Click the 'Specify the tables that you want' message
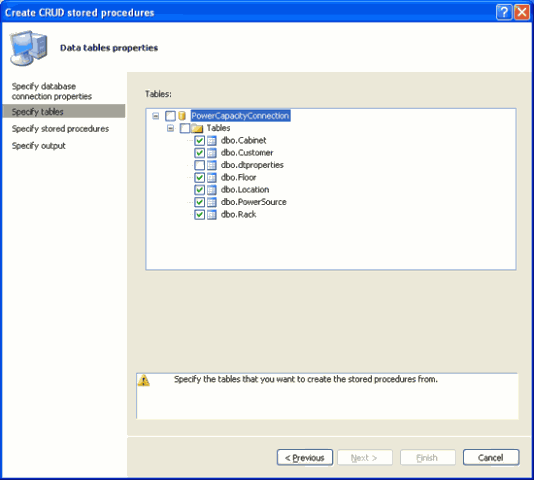 [306, 379]
